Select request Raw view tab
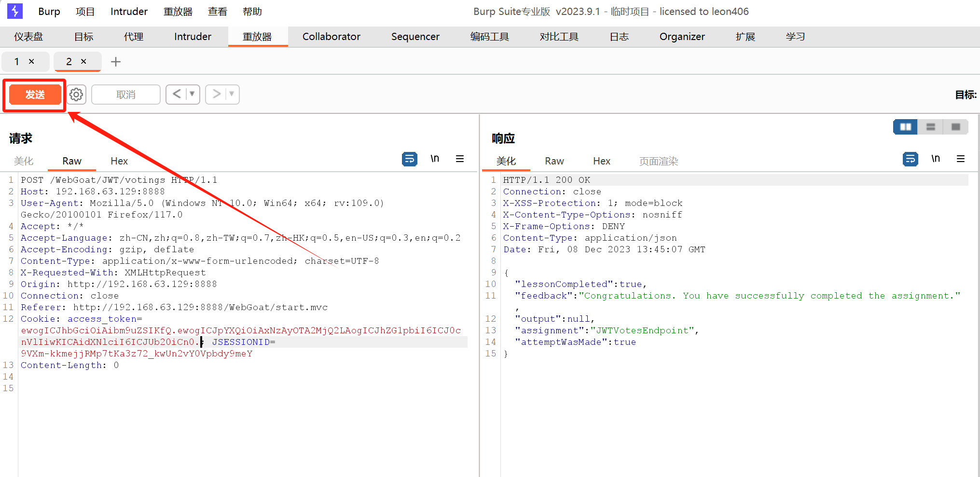This screenshot has height=477, width=980. click(x=72, y=161)
